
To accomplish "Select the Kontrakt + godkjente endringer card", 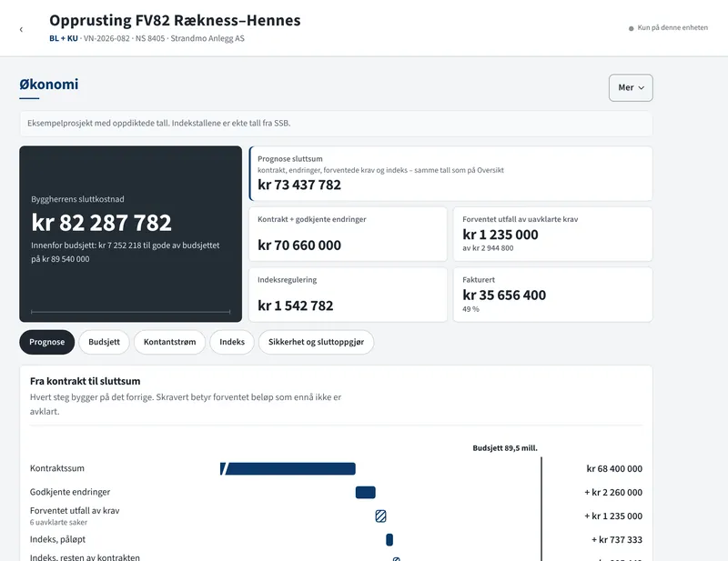I will point(349,234).
